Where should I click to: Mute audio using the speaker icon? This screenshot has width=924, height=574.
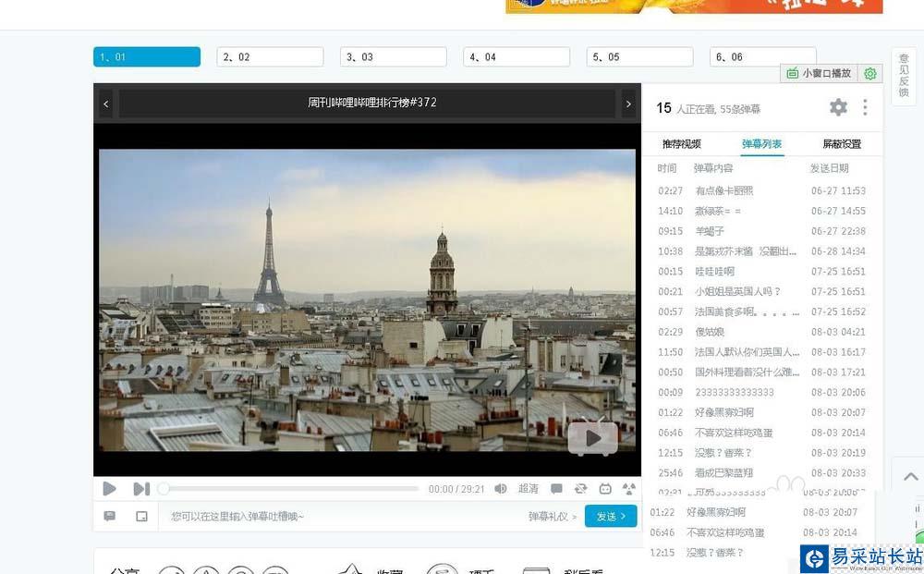(x=500, y=489)
